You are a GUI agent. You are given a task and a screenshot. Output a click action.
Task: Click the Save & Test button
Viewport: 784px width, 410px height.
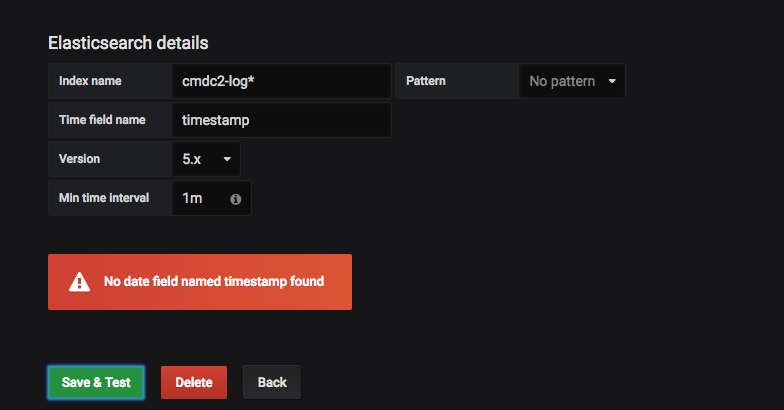click(96, 382)
